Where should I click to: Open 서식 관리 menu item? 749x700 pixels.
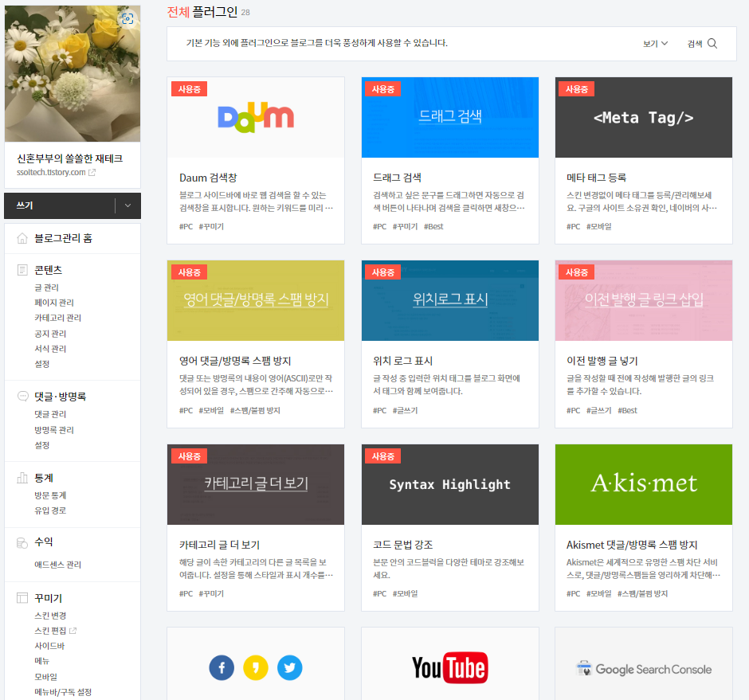(x=50, y=349)
